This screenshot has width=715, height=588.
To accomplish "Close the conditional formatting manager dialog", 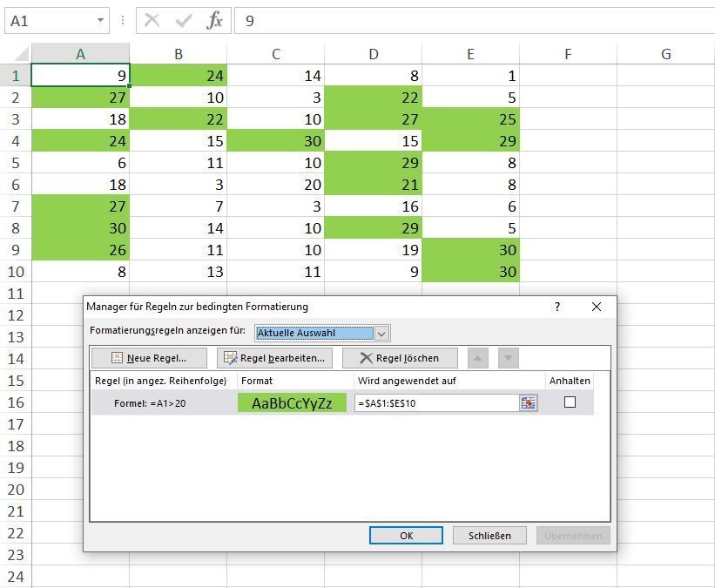I will [x=596, y=307].
